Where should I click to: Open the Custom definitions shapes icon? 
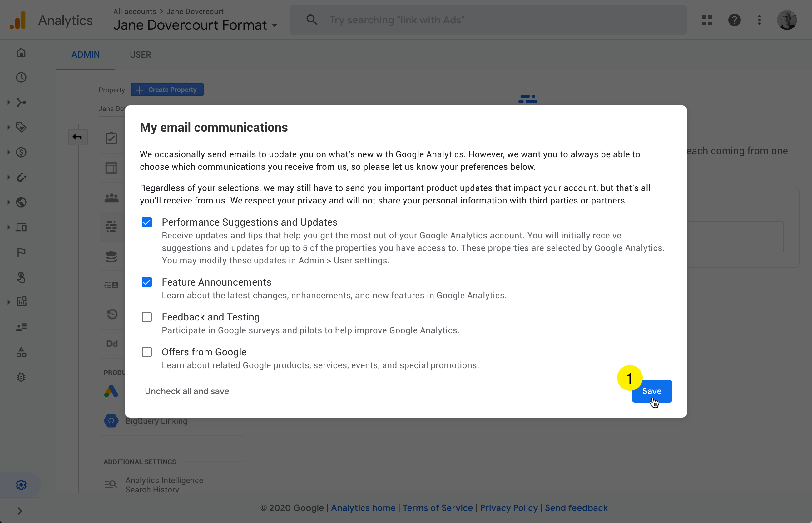21,352
